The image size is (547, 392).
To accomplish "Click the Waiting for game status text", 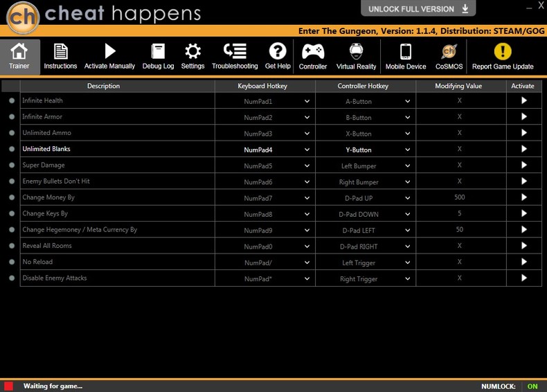I will [x=53, y=386].
